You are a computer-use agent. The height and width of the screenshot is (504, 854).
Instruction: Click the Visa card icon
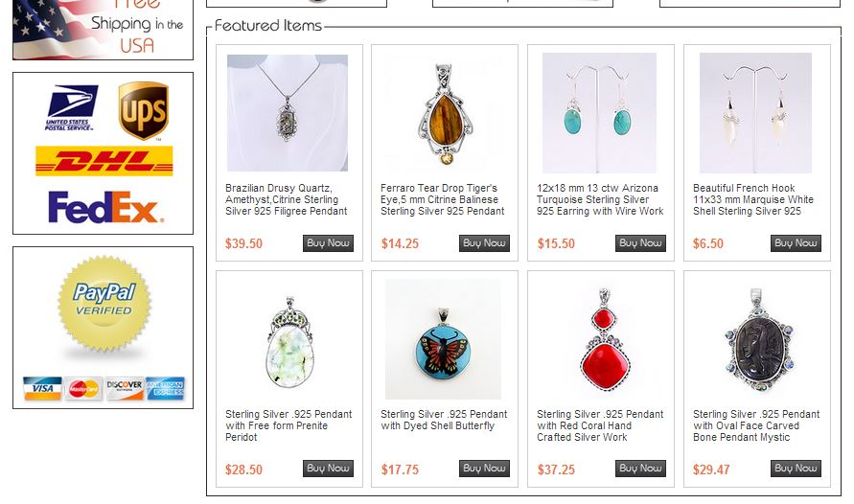click(x=42, y=388)
